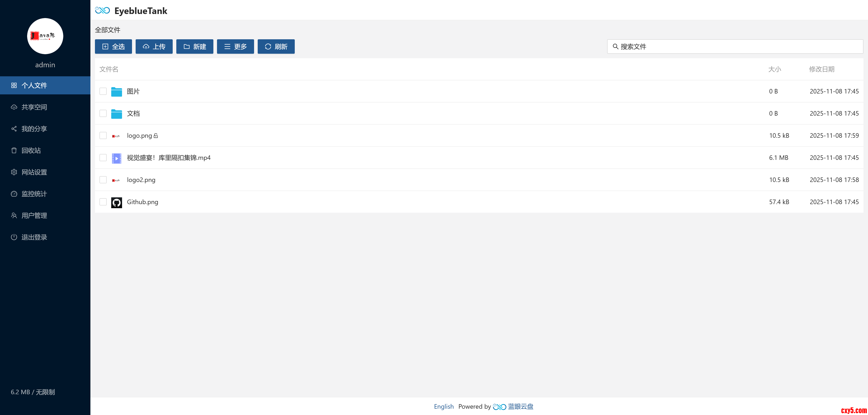
Task: Switch language via the English link
Action: [443, 407]
